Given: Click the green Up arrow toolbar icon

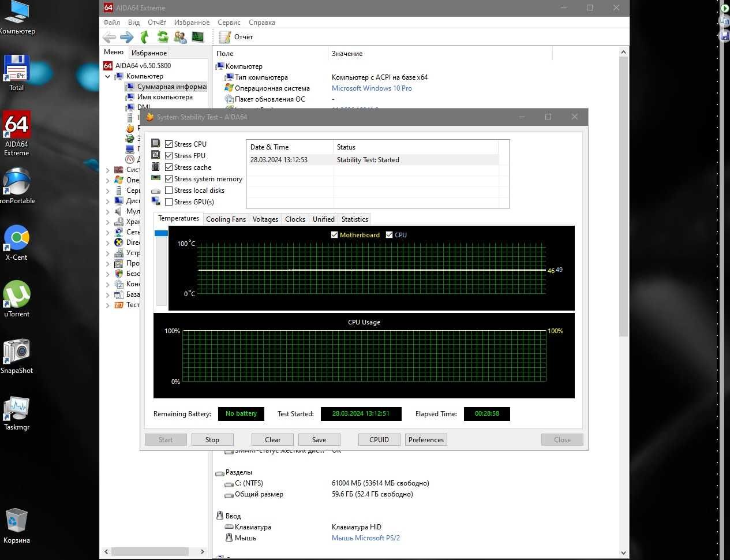Looking at the screenshot, I should pos(145,37).
